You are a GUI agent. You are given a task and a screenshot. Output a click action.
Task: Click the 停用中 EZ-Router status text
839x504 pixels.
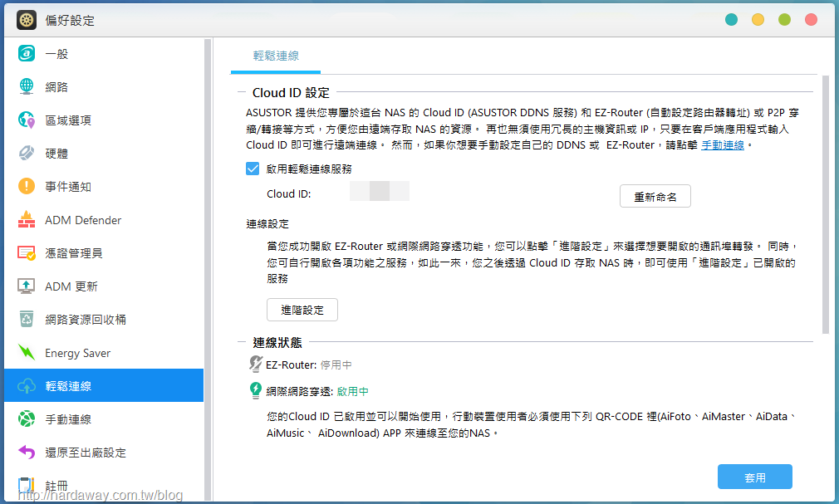point(336,365)
